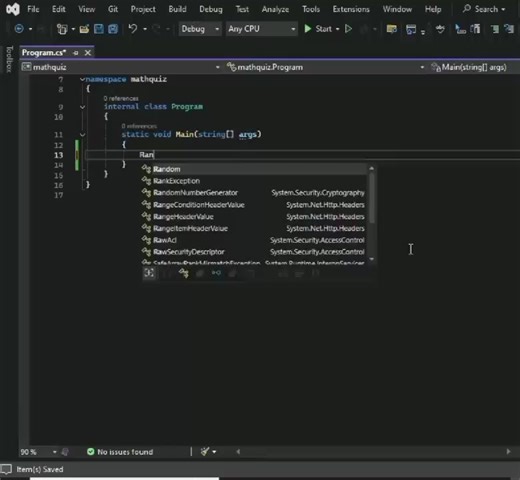Click the green No issues found checkmark
520x480 pixels.
(90, 452)
